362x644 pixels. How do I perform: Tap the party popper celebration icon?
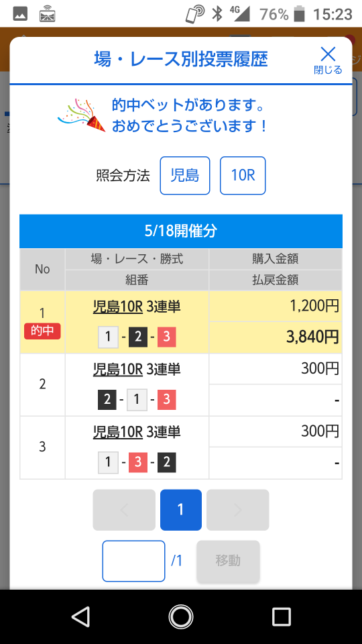click(x=82, y=115)
